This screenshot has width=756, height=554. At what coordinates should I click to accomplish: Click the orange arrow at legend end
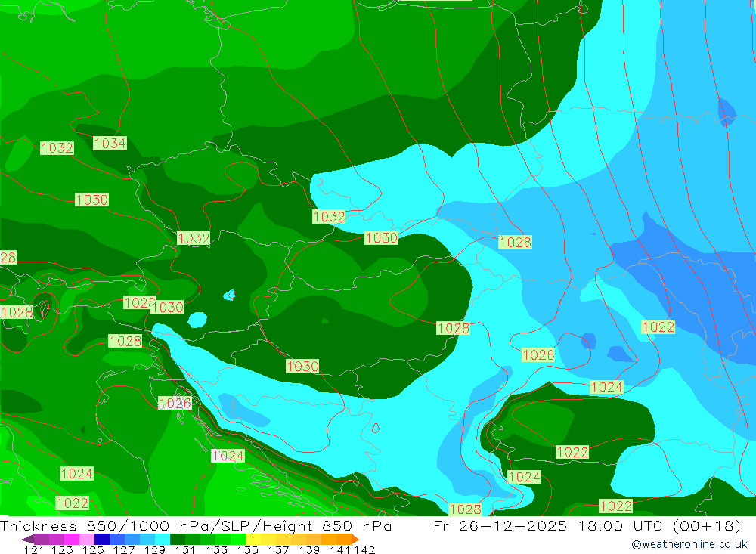point(355,539)
